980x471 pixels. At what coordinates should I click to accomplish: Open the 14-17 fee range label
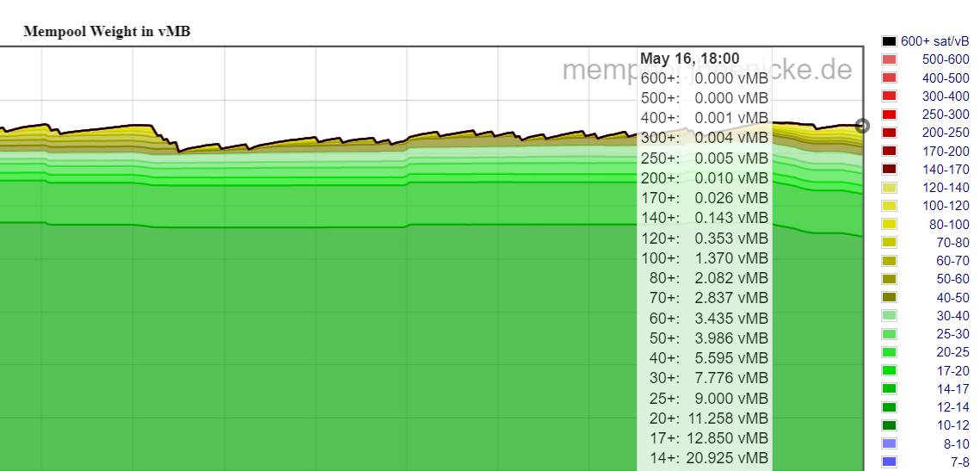point(953,388)
